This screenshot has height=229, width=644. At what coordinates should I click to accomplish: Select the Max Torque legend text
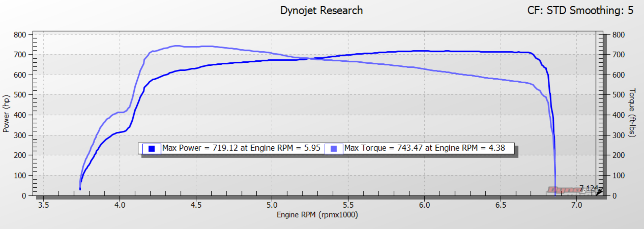coord(424,148)
